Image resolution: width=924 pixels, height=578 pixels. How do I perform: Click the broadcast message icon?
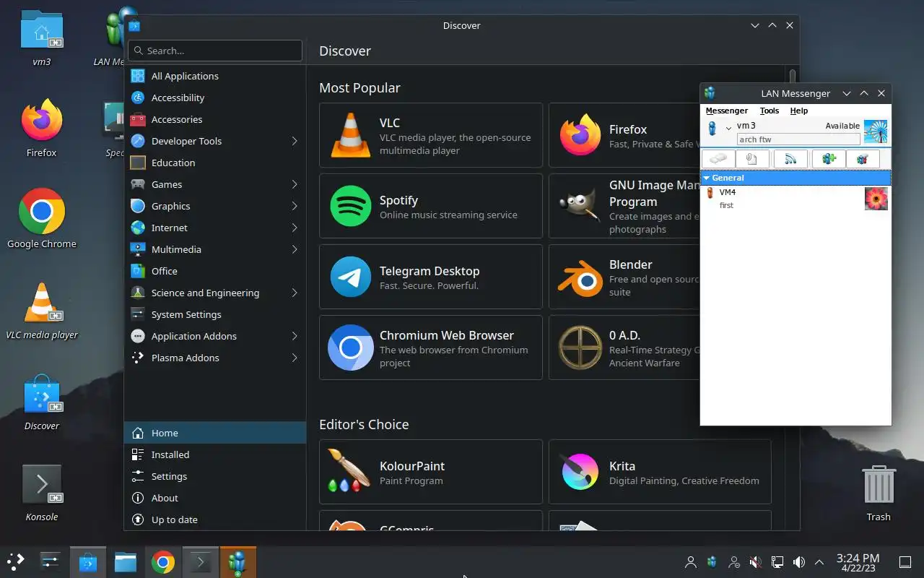[790, 159]
